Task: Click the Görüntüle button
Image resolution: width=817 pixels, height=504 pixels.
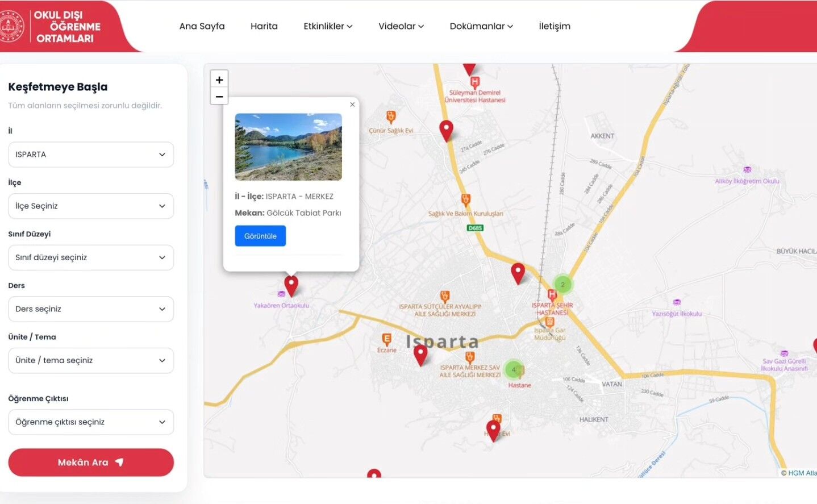Action: coord(260,236)
